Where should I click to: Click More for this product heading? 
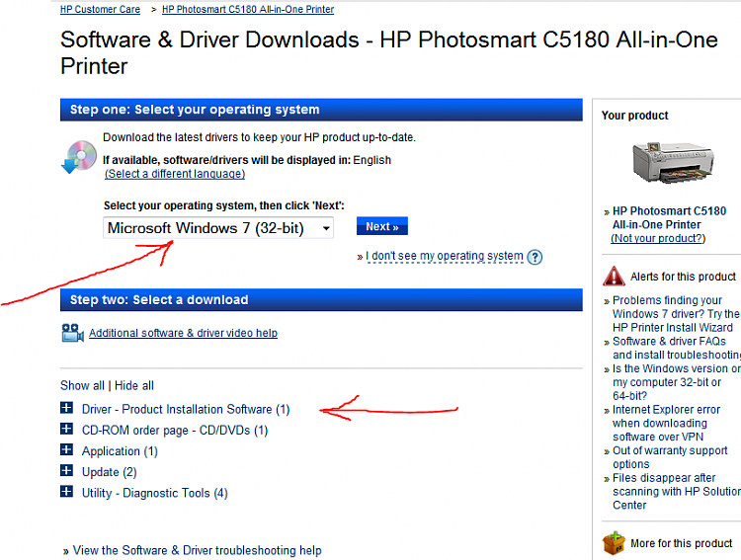(x=681, y=543)
